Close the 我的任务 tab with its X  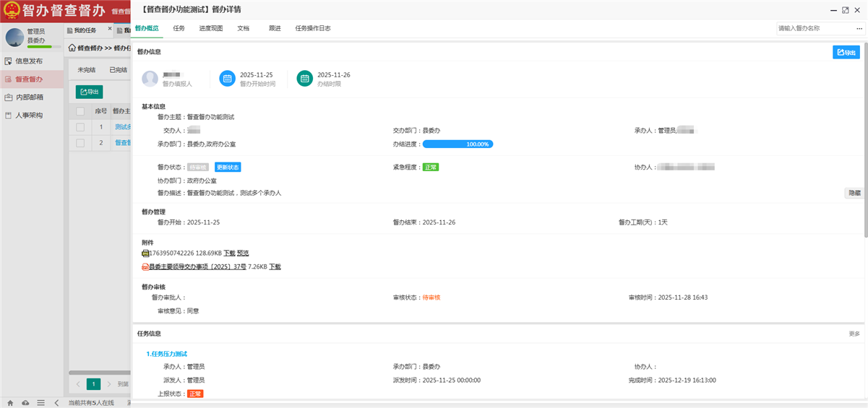(110, 29)
